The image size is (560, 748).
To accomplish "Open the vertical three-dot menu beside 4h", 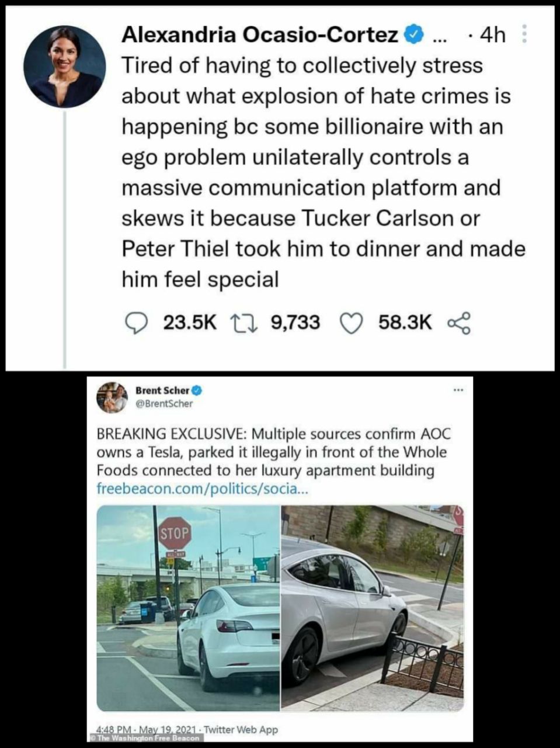I will [524, 34].
